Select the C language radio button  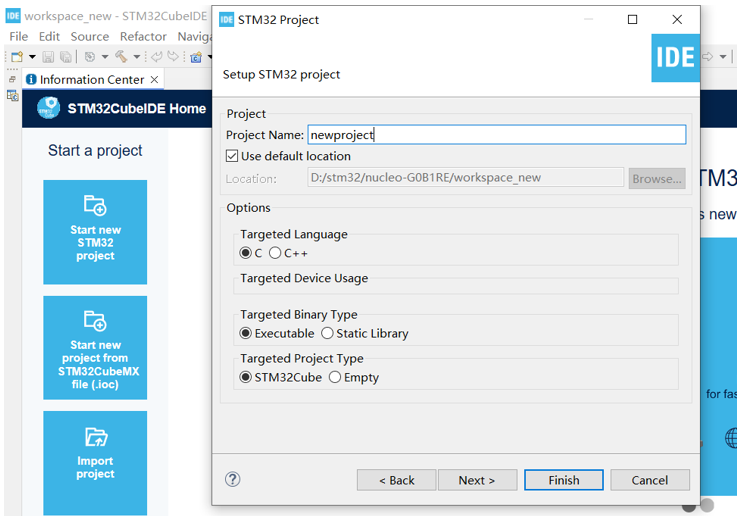pyautogui.click(x=245, y=253)
